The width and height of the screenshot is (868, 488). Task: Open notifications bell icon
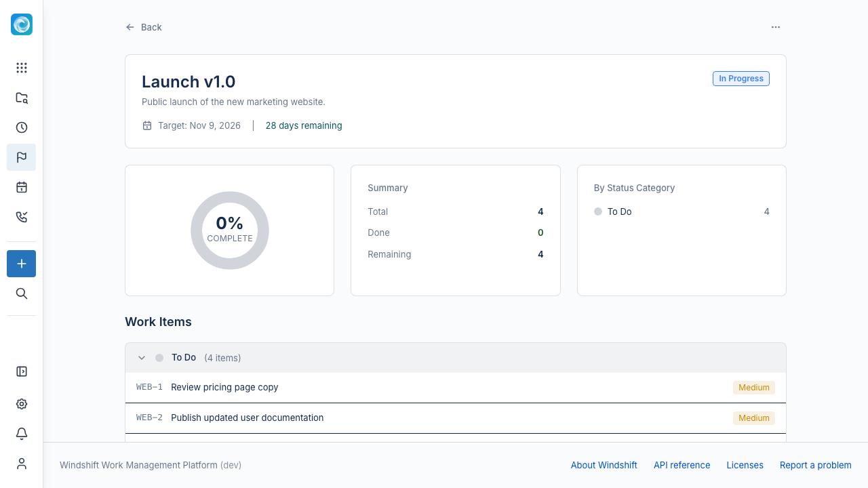coord(22,434)
